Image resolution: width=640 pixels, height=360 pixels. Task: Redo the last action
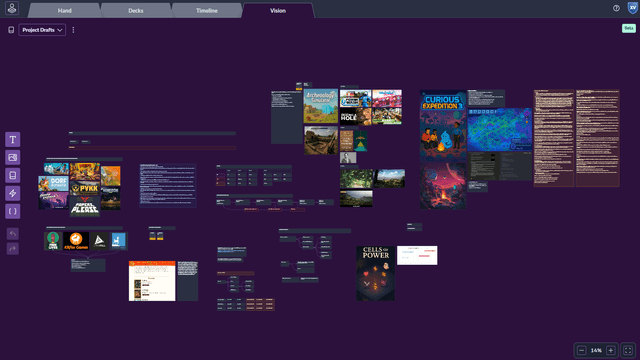click(x=13, y=249)
